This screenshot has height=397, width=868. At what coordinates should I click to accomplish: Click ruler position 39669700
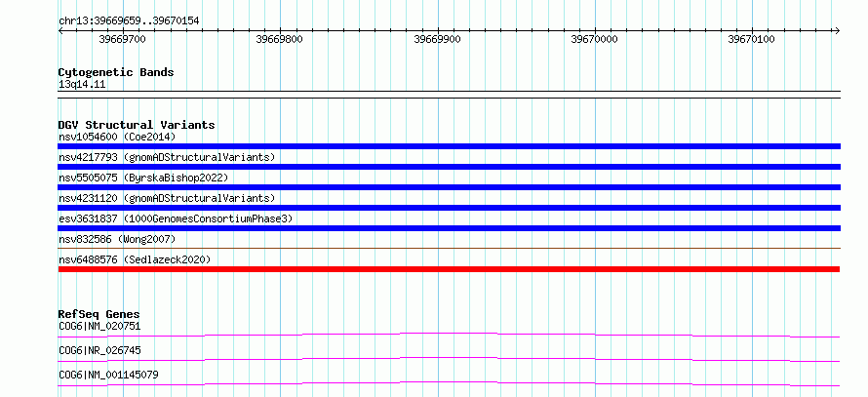click(122, 39)
